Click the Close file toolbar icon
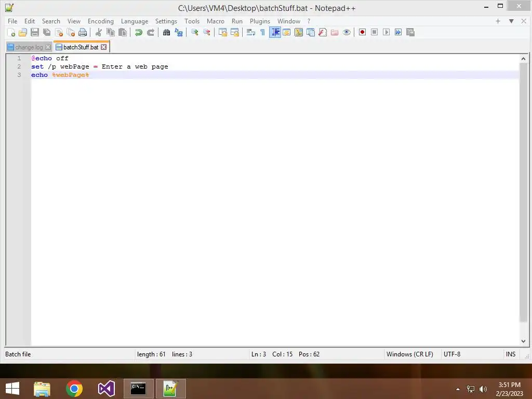 (59, 32)
